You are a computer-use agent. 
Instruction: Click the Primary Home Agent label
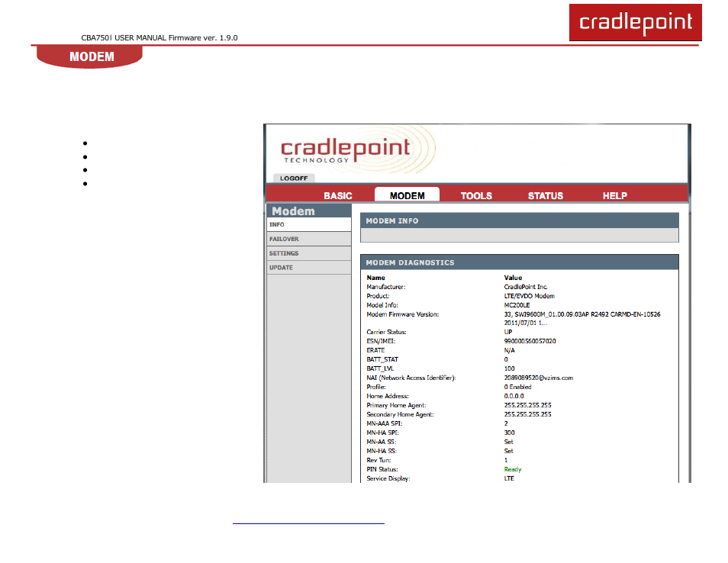[396, 405]
